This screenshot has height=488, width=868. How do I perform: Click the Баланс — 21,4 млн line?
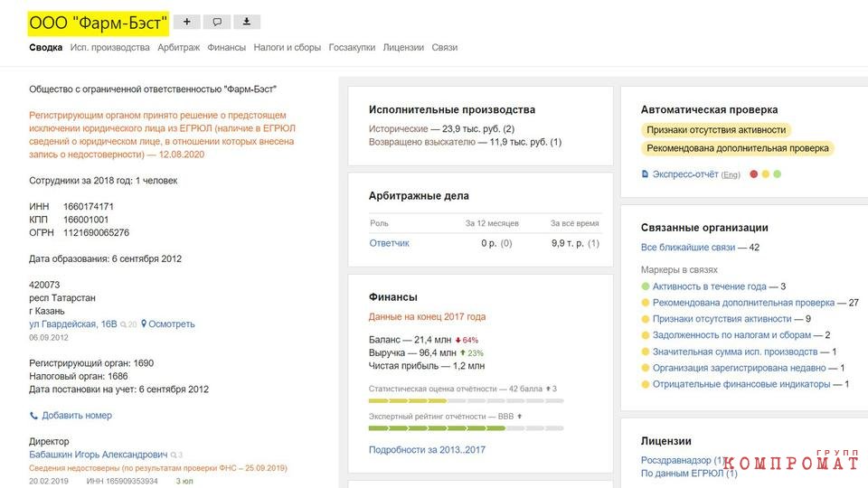tap(423, 340)
